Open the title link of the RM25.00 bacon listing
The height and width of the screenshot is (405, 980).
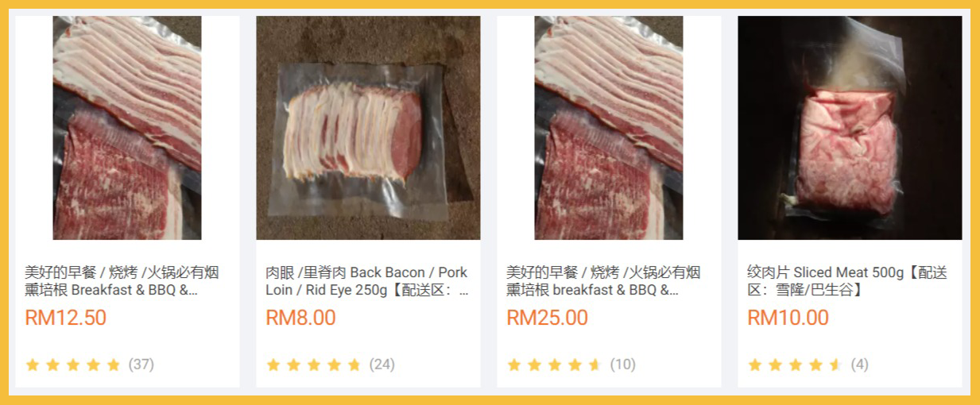[603, 281]
